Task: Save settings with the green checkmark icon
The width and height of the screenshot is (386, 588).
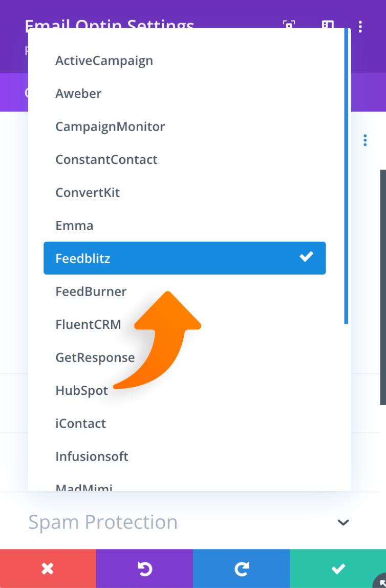Action: point(338,568)
